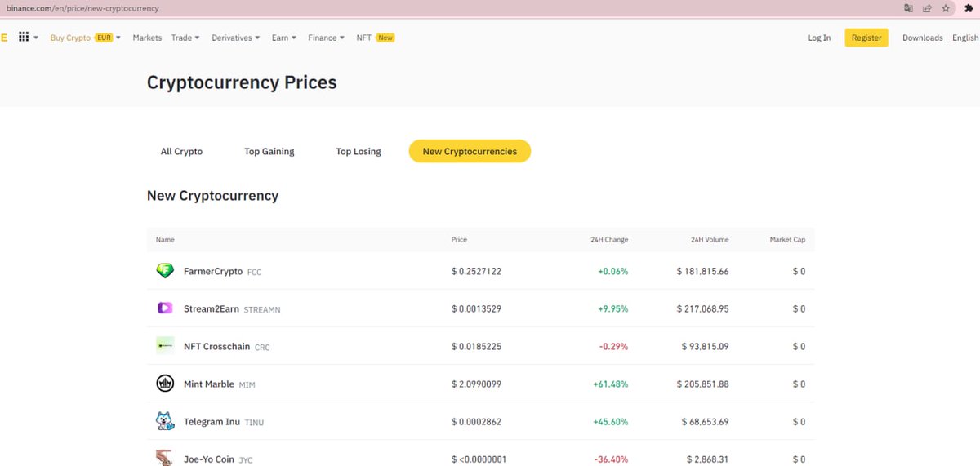Click the -0.29% change value
The width and height of the screenshot is (980, 466).
click(614, 346)
